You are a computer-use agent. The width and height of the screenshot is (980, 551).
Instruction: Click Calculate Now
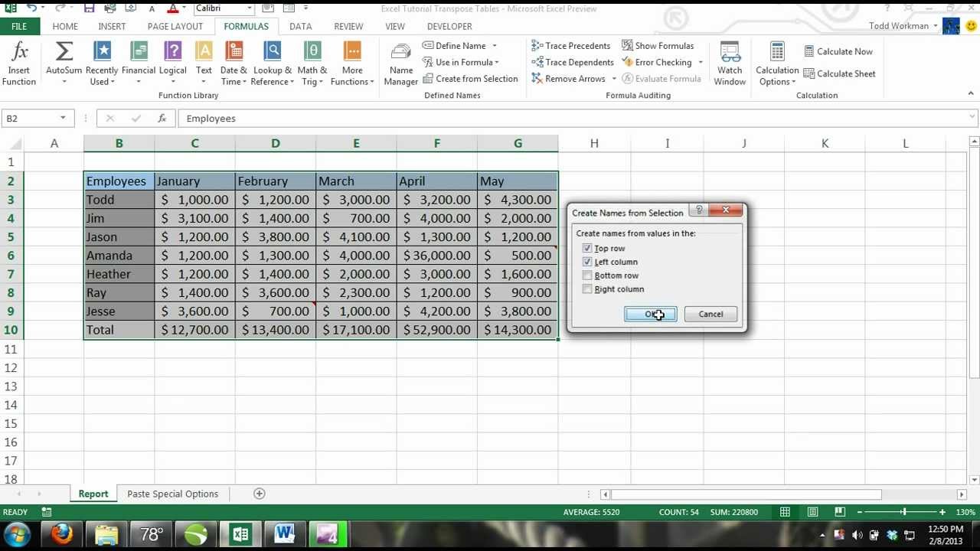pos(838,51)
